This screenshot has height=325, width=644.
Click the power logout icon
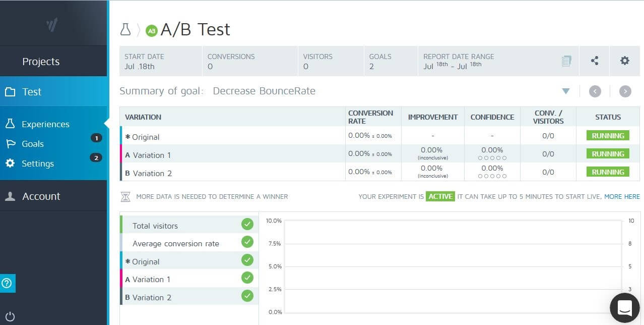[10, 317]
